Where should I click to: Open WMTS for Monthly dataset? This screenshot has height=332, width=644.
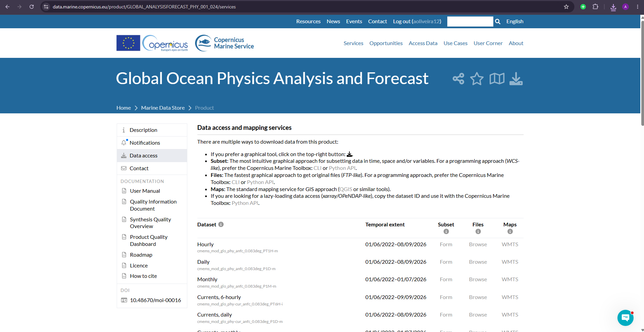(510, 280)
